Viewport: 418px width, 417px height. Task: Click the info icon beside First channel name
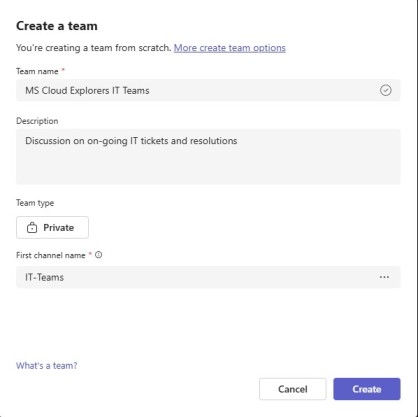coord(98,255)
